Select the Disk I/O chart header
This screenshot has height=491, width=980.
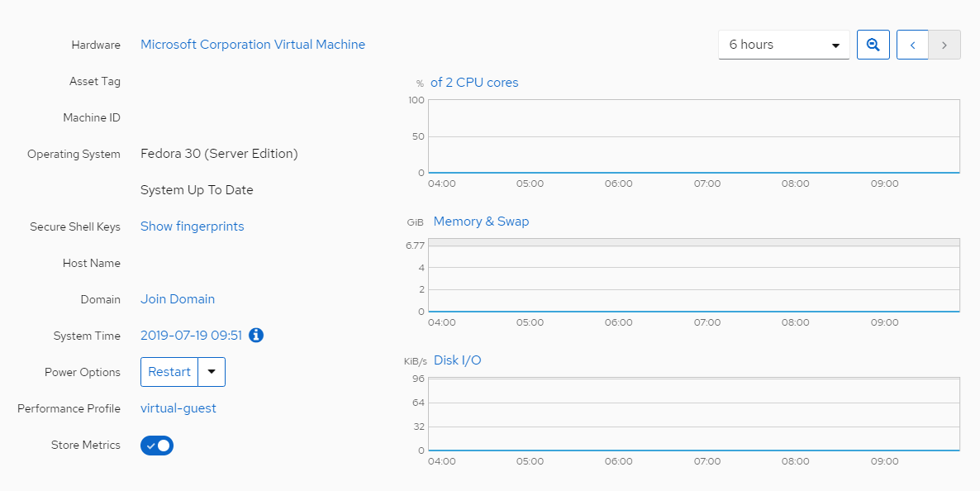pos(457,360)
